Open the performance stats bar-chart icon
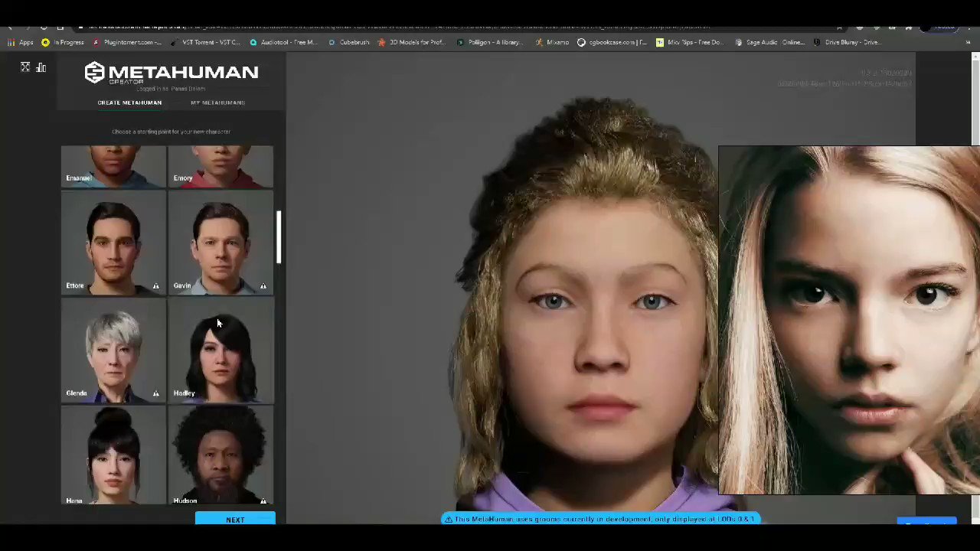This screenshot has height=551, width=980. [x=41, y=67]
